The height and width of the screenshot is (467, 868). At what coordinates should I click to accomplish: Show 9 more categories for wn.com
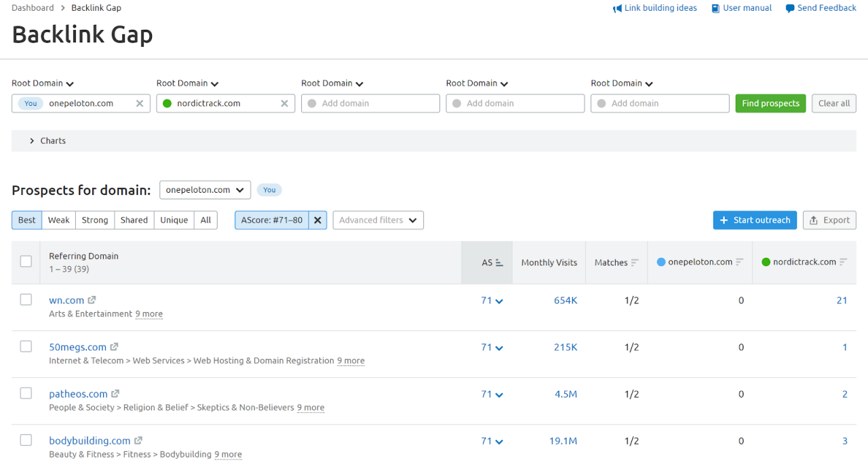coord(149,314)
